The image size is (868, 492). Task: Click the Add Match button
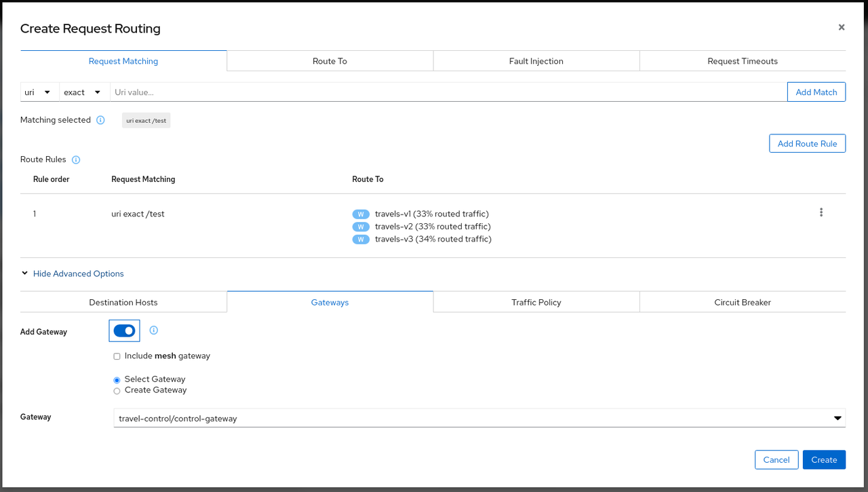[x=816, y=92]
